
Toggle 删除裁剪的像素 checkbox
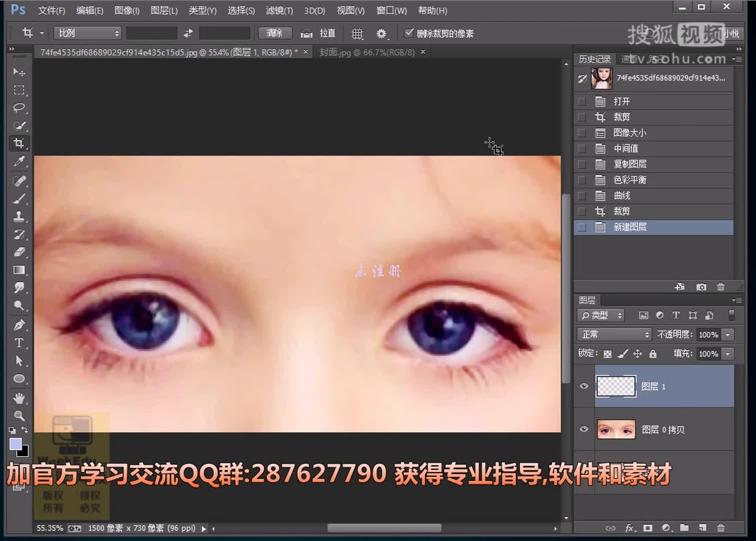coord(409,33)
